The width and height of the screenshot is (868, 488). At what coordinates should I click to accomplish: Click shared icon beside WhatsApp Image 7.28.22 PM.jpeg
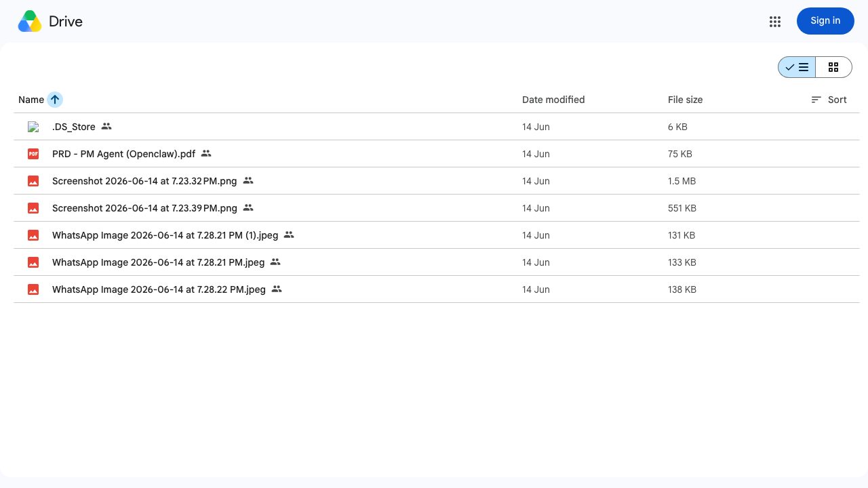pyautogui.click(x=277, y=289)
